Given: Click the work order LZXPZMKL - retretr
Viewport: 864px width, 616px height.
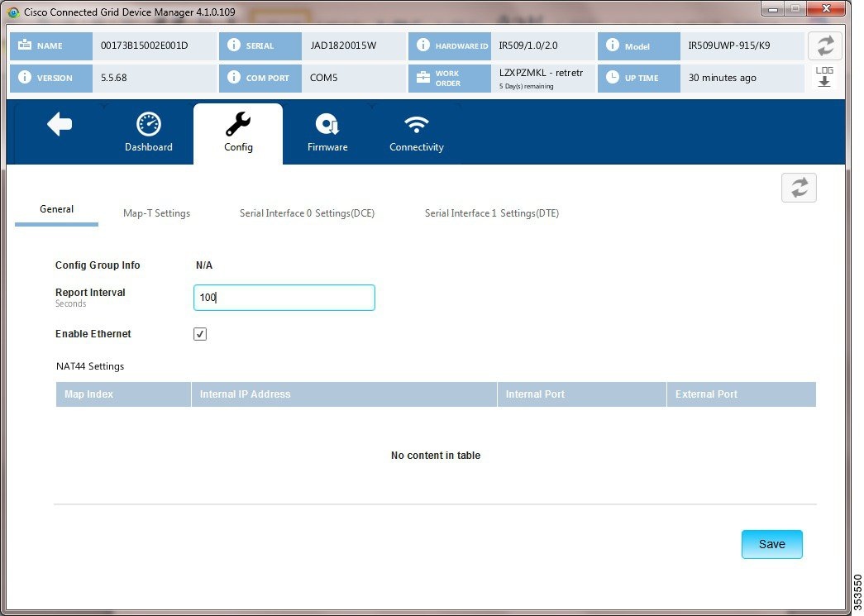Looking at the screenshot, I should click(541, 73).
